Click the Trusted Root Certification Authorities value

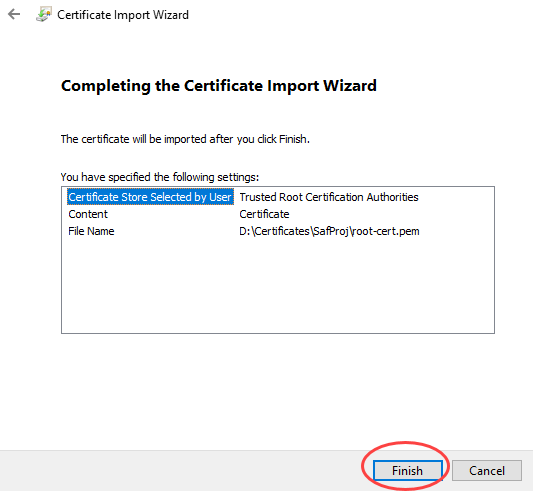[329, 197]
